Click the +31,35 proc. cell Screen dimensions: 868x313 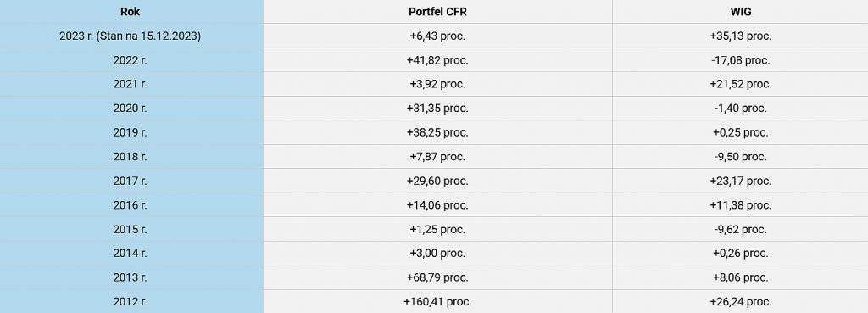[x=437, y=109]
